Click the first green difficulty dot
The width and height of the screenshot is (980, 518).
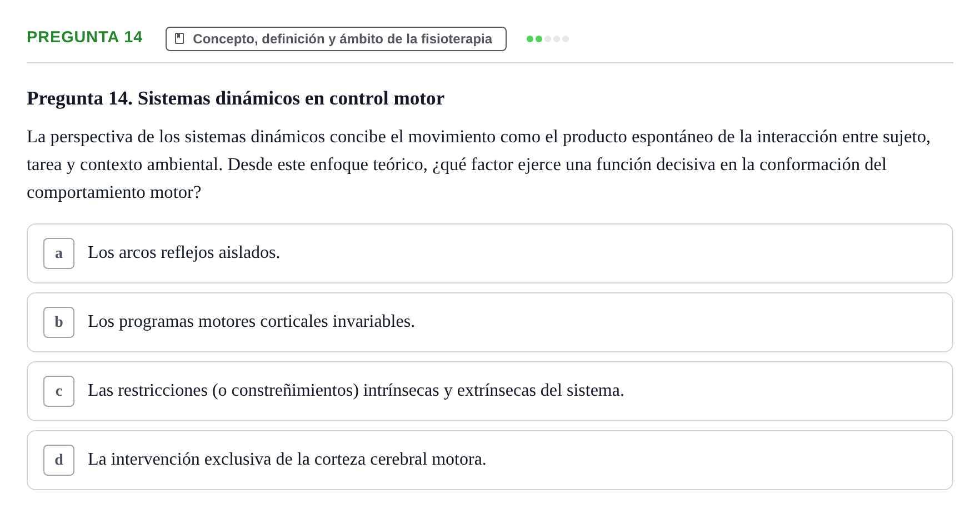click(530, 39)
